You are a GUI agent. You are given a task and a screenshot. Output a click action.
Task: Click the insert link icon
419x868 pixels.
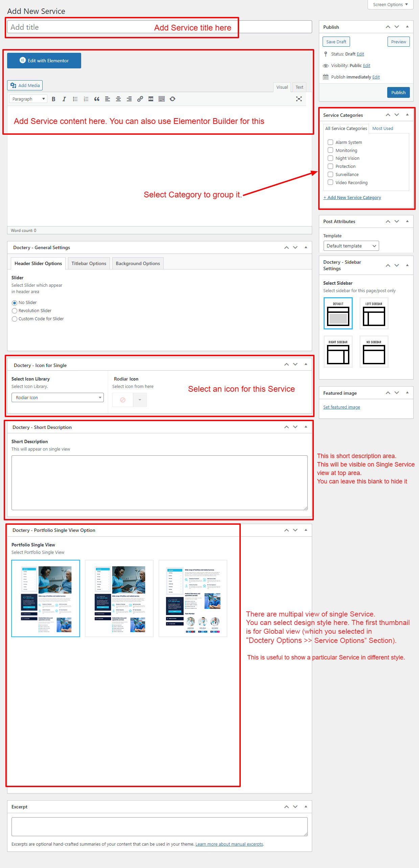tap(140, 99)
